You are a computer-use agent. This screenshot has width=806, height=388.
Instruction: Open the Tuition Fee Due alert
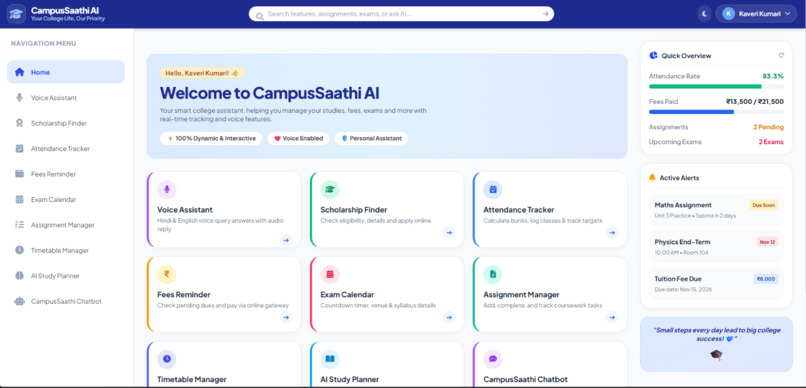(716, 284)
